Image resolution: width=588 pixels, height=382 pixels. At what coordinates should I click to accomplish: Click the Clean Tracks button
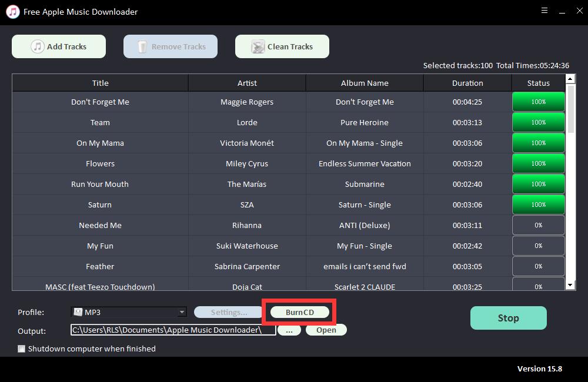click(282, 46)
